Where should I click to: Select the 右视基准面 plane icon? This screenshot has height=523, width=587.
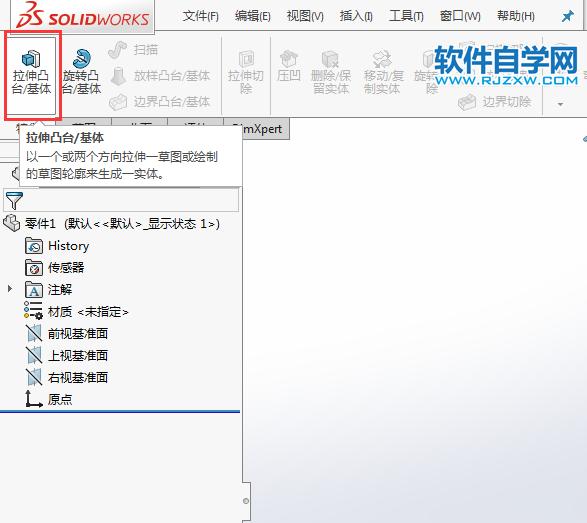[34, 377]
